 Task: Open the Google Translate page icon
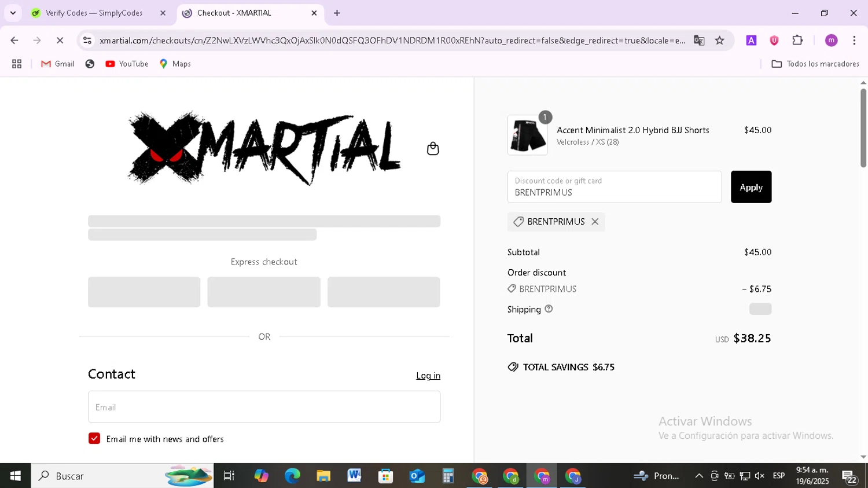pos(699,41)
